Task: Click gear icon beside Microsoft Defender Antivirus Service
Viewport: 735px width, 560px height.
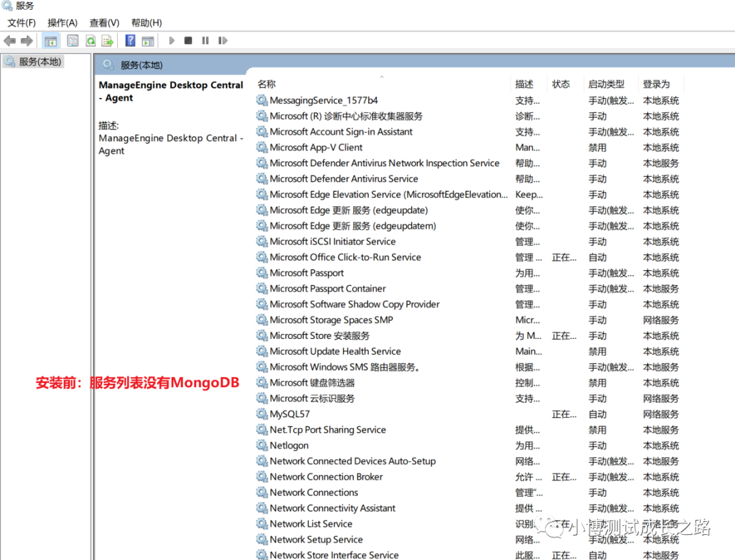Action: [261, 178]
